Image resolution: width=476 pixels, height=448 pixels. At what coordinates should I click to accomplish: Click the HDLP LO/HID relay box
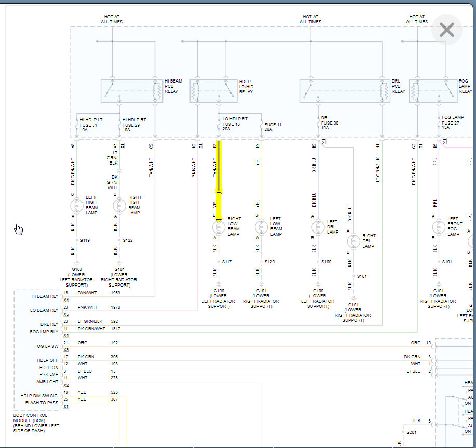coord(213,91)
